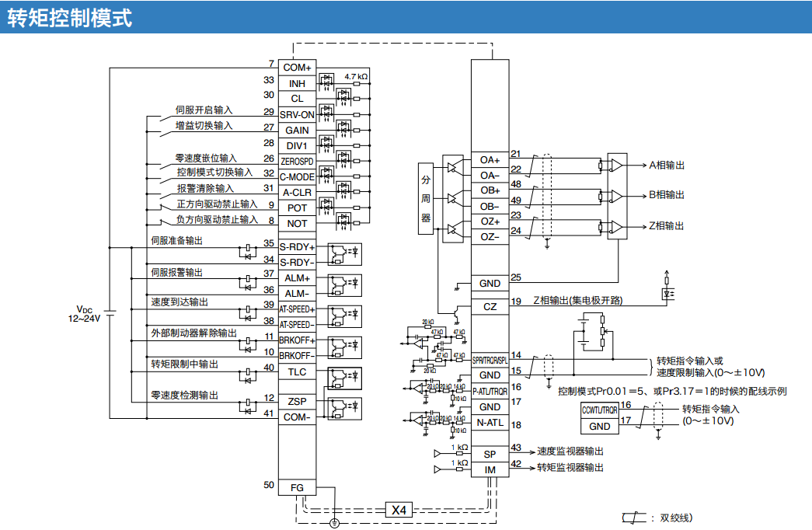
Task: Select the X4 connector box
Action: [x=399, y=510]
